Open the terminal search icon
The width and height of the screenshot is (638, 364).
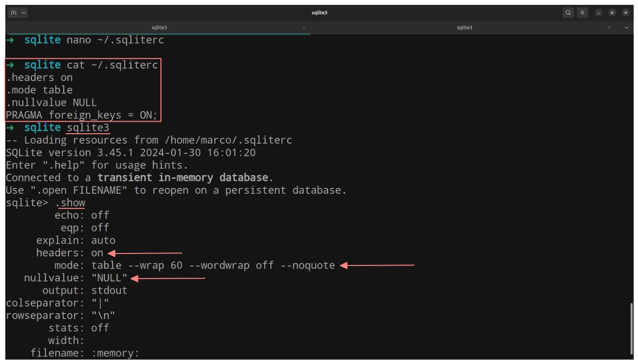pyautogui.click(x=568, y=13)
